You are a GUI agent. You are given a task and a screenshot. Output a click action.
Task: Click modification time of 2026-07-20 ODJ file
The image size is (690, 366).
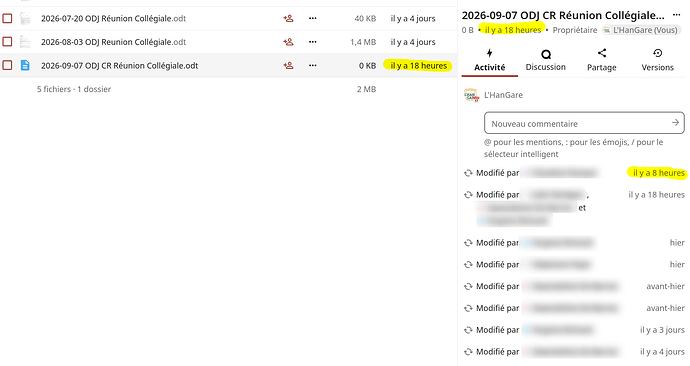413,18
